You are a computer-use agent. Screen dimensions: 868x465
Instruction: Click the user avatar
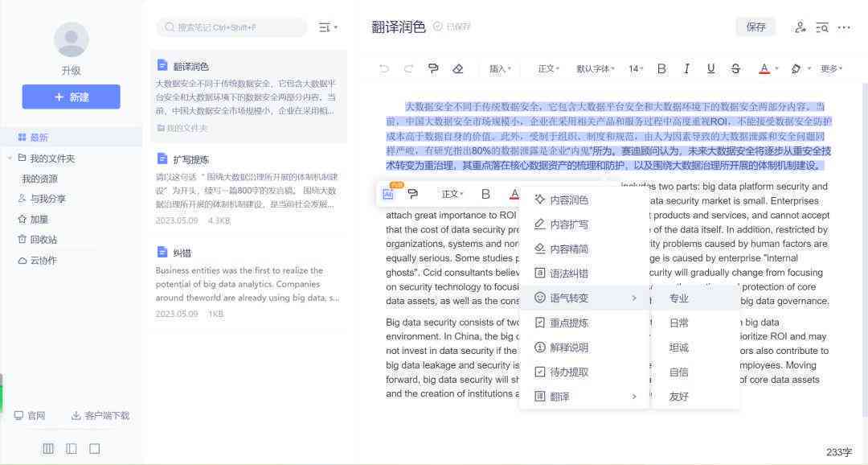click(72, 40)
